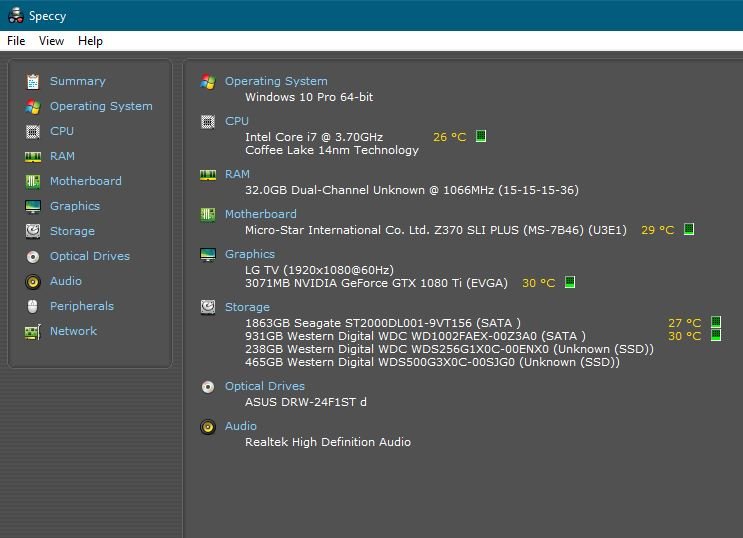Click the CPU heading link in summary
The image size is (743, 538).
tap(237, 121)
